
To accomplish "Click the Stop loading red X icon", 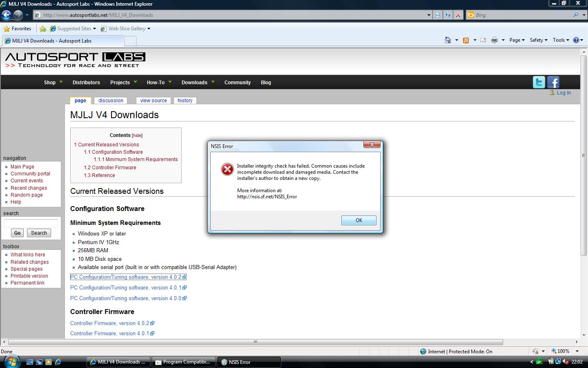I will point(458,15).
